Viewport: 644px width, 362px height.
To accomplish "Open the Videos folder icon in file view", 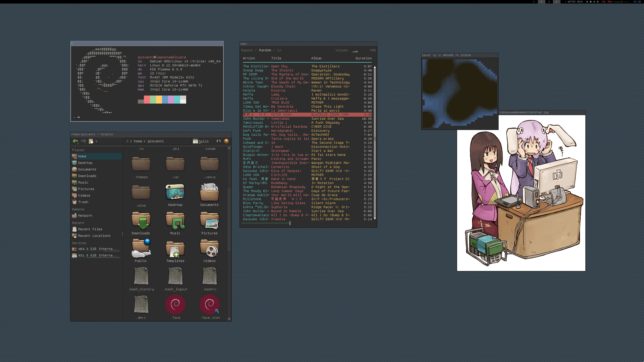I will (209, 248).
